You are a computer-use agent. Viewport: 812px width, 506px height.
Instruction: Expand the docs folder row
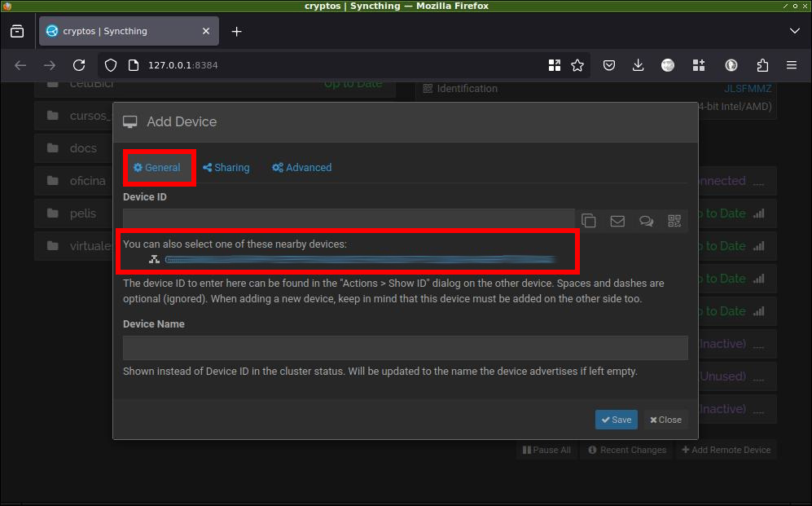pos(73,148)
